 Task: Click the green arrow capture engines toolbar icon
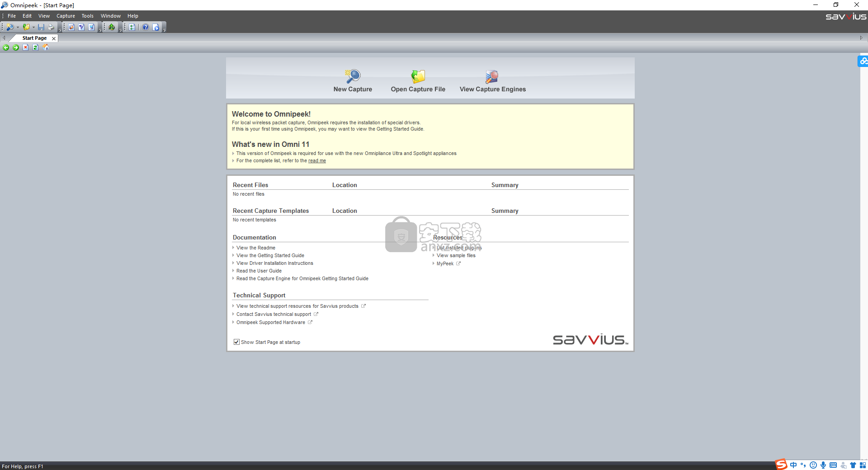112,27
